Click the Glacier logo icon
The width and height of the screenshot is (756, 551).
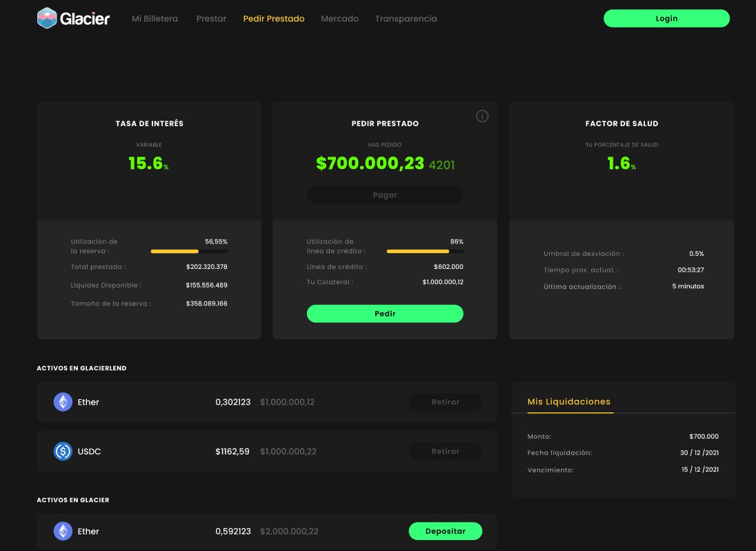click(47, 19)
